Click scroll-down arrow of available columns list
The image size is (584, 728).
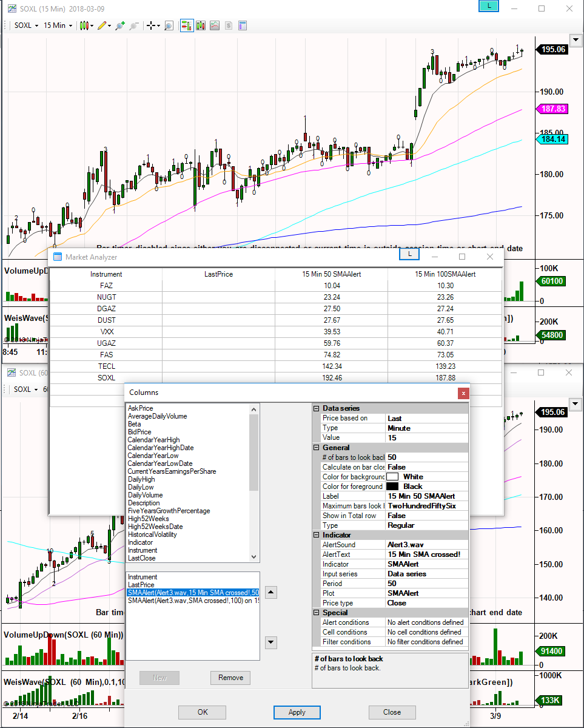click(x=254, y=557)
